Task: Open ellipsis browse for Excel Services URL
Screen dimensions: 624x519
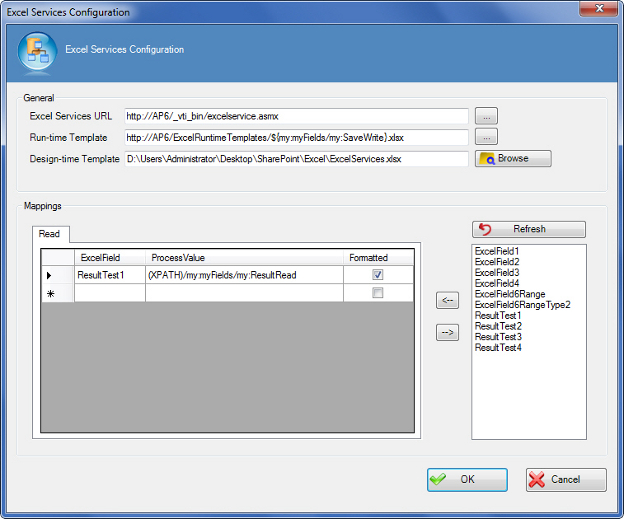Action: [485, 116]
